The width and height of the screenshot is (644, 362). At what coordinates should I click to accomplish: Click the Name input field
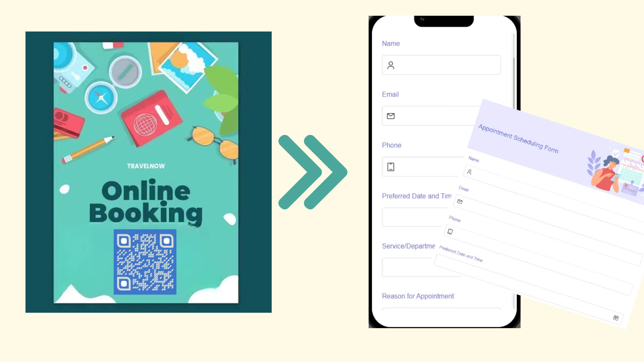(441, 65)
